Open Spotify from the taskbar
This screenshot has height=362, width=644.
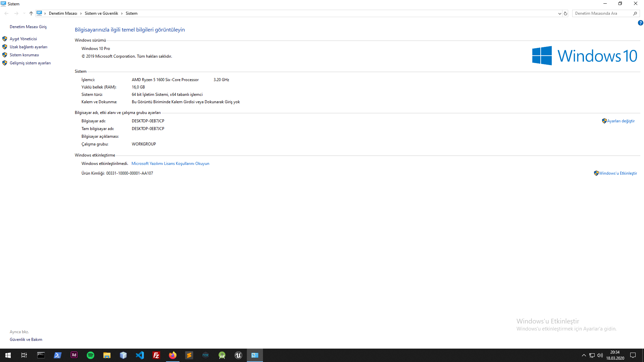90,355
